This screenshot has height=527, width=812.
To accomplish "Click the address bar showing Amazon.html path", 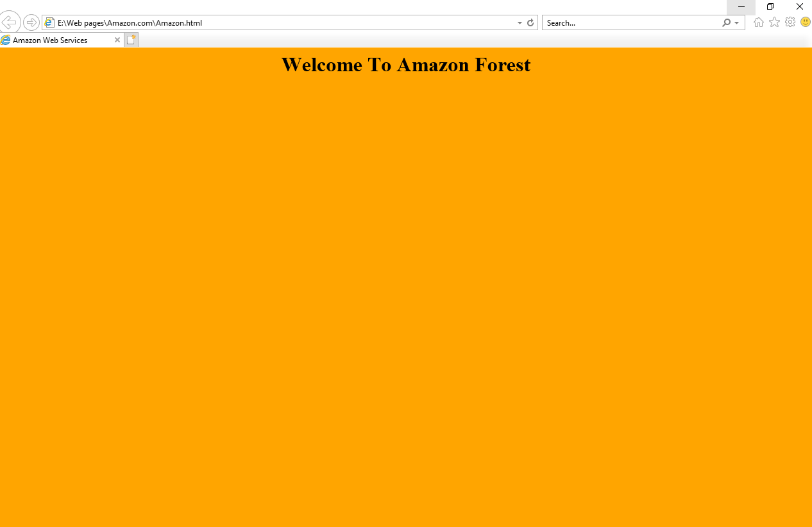I will click(x=290, y=22).
